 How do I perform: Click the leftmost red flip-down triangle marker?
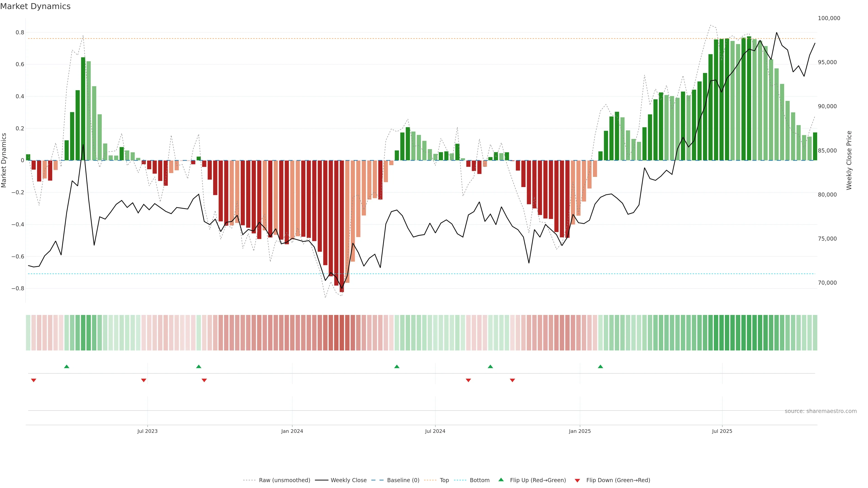click(x=34, y=380)
